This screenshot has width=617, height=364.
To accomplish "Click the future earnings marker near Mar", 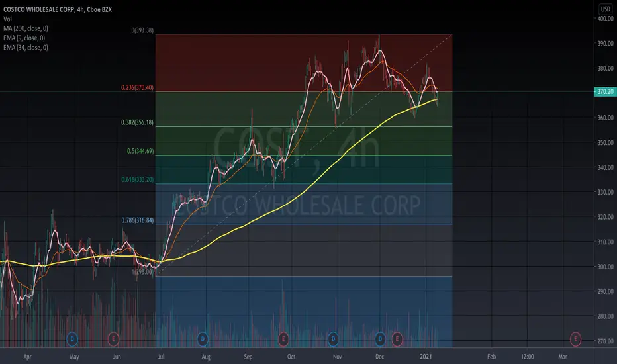I will tap(575, 339).
